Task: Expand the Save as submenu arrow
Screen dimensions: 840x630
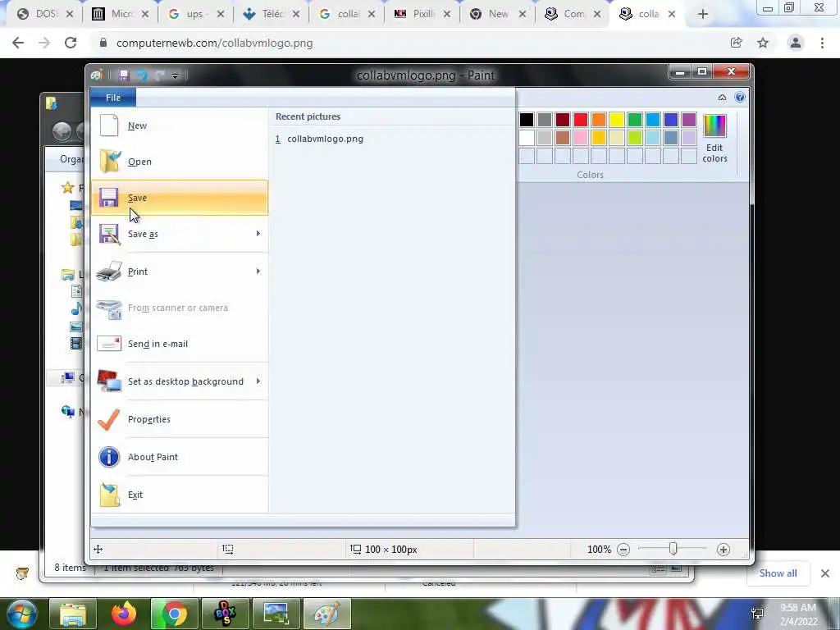Action: point(258,234)
